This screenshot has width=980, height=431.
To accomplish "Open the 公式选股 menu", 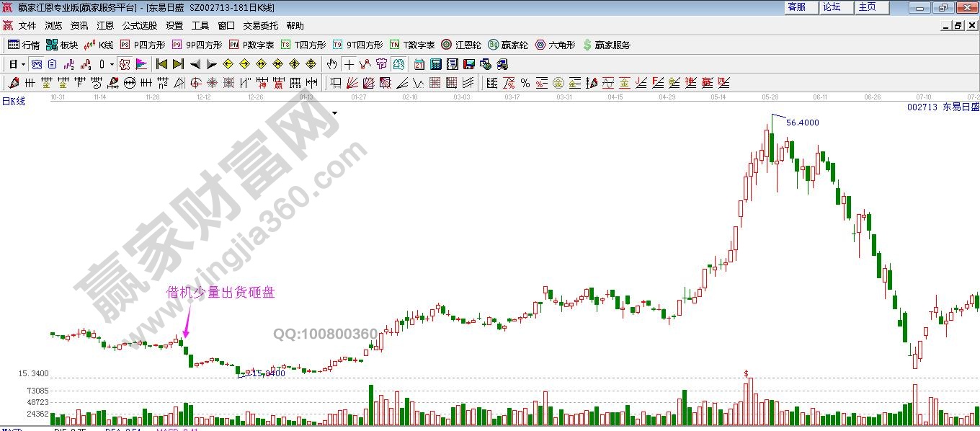I will [139, 25].
